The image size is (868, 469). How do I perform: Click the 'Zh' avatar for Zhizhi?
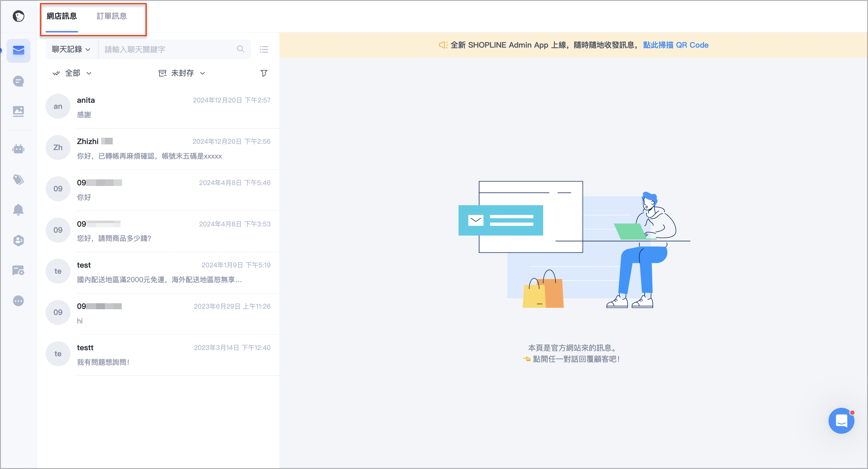58,147
